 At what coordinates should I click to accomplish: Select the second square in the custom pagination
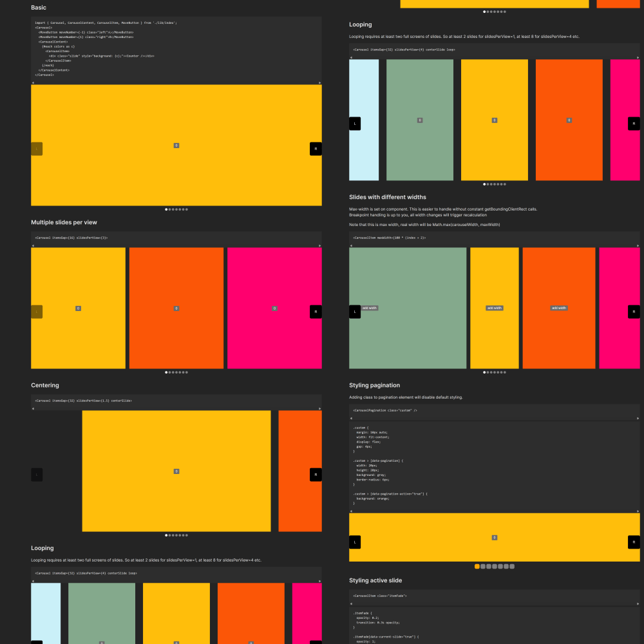tap(483, 567)
